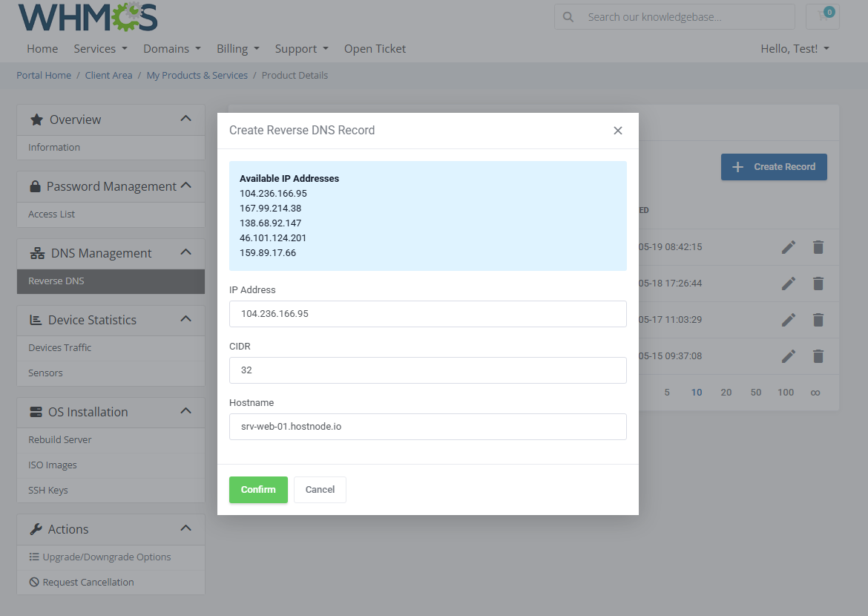The image size is (868, 616).
Task: Follow the My Products & Services breadcrumb
Action: (197, 76)
